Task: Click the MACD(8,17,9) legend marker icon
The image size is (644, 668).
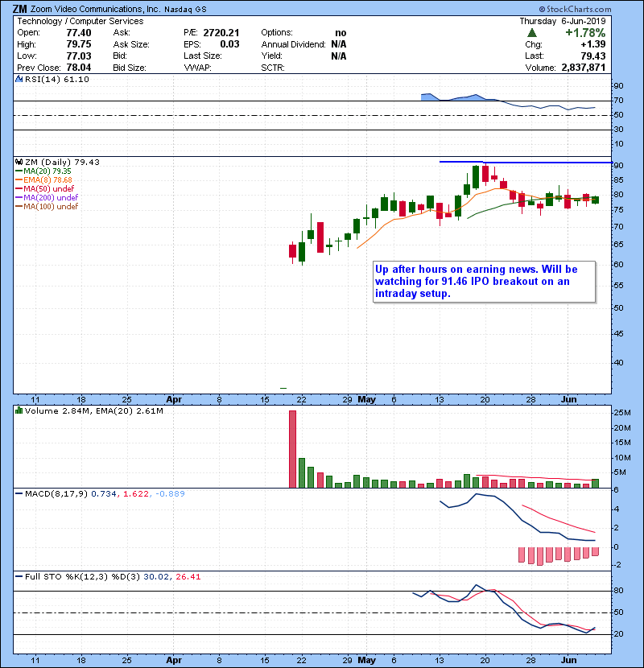Action: tap(19, 493)
